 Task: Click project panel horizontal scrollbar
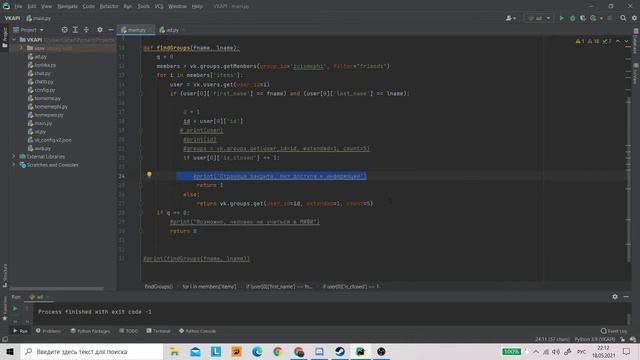(x=56, y=289)
